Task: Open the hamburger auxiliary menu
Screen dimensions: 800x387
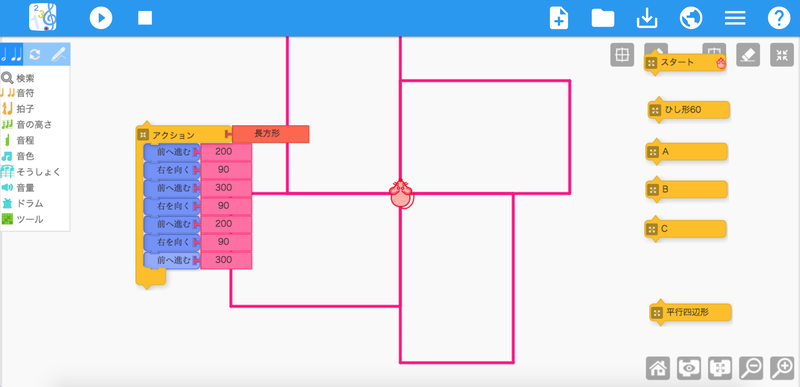Action: coord(735,18)
